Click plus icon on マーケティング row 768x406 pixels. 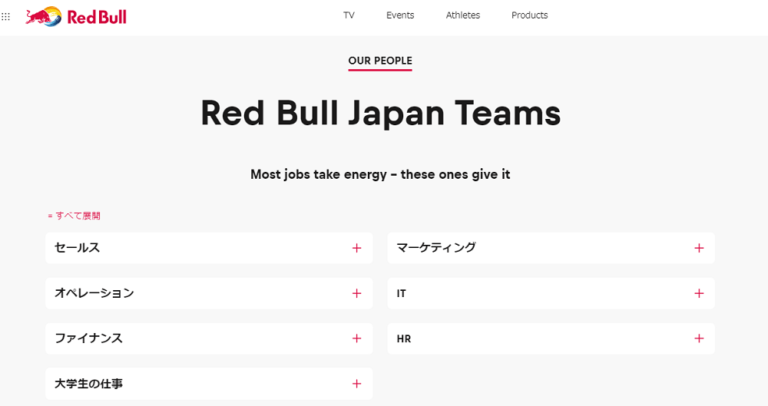[x=698, y=248]
